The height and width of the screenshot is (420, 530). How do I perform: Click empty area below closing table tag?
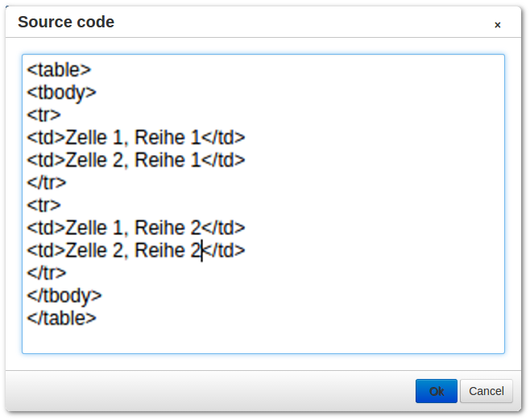click(x=263, y=340)
